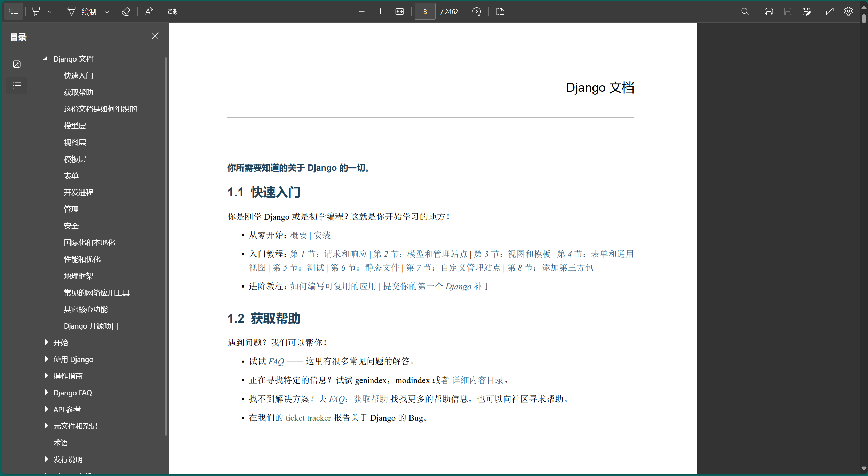Image resolution: width=868 pixels, height=476 pixels.
Task: Open the highlighter options dropdown
Action: pyautogui.click(x=50, y=11)
